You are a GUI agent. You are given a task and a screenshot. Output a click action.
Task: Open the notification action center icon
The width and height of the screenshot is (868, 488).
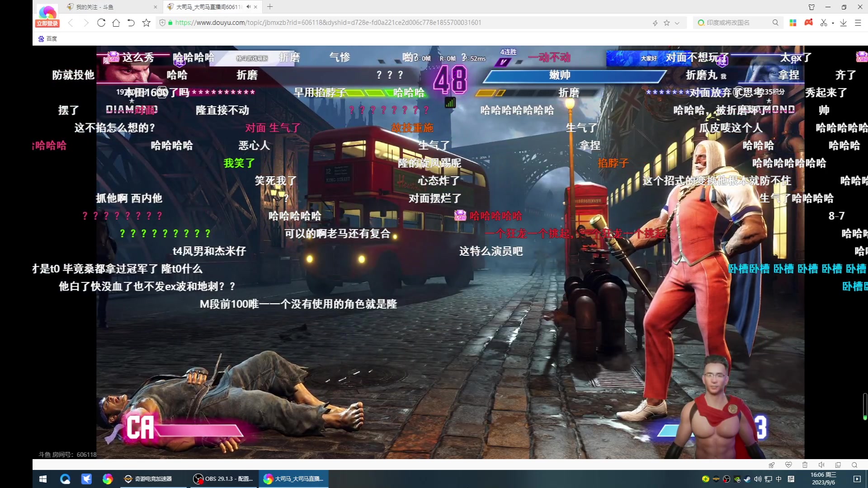click(x=857, y=479)
